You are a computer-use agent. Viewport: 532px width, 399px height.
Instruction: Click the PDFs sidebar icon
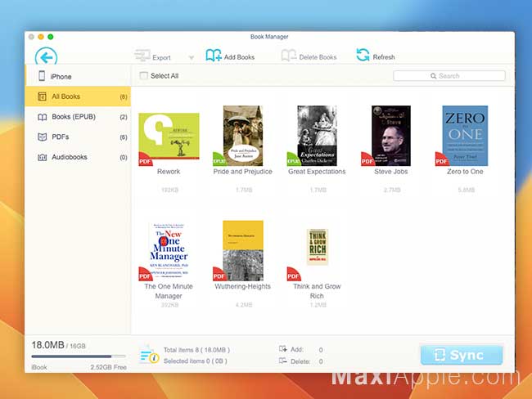pos(42,137)
